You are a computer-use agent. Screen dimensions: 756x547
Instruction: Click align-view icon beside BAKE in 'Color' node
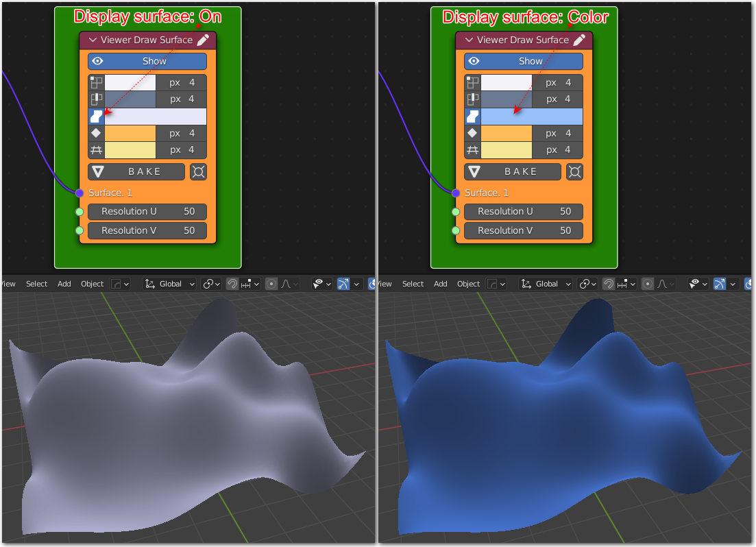point(574,172)
